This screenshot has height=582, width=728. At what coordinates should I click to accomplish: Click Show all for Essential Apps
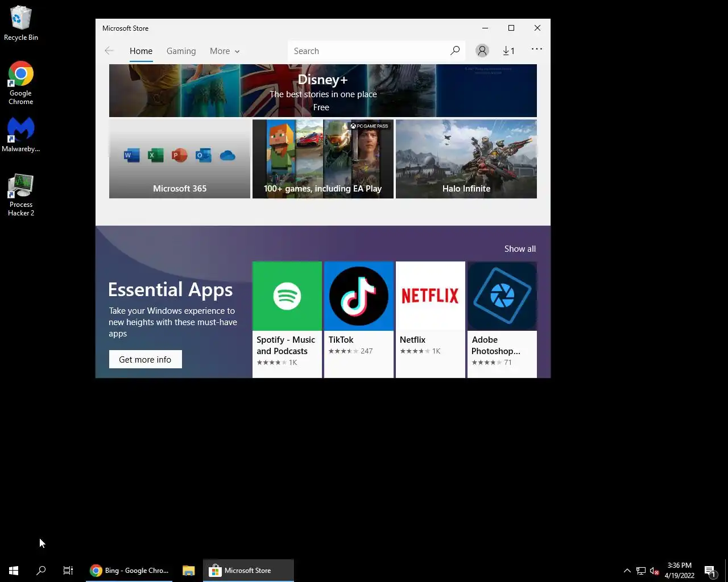click(x=520, y=249)
